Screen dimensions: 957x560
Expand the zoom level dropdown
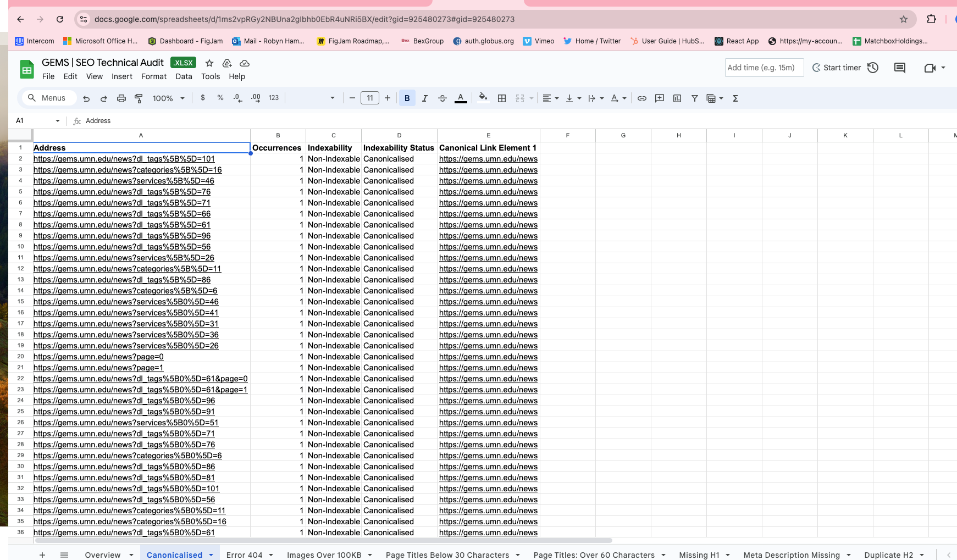(168, 98)
